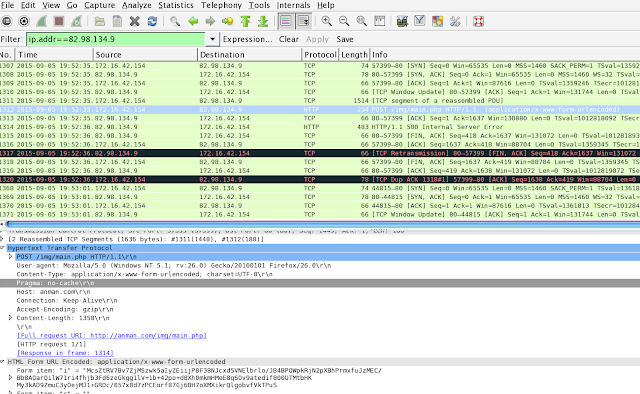
Task: Expand the POST /img/main.php line
Action: pyautogui.click(x=11, y=256)
